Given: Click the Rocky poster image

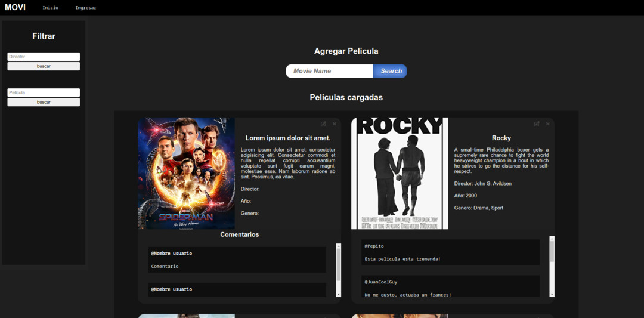Looking at the screenshot, I should (x=400, y=174).
